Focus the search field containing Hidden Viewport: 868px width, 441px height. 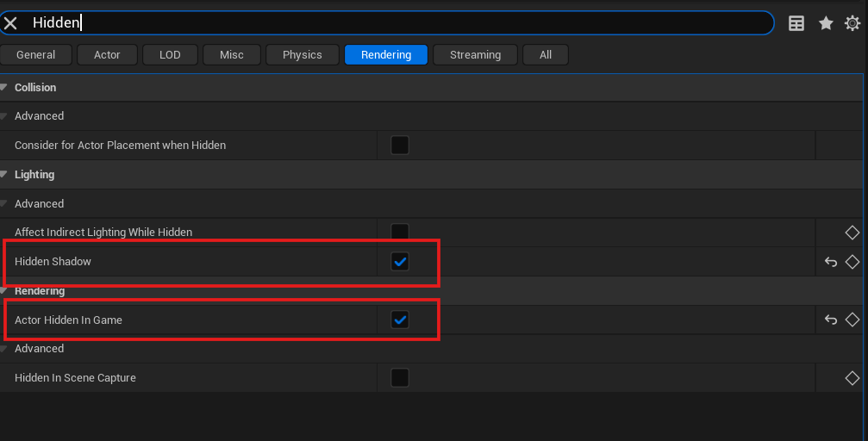(x=388, y=22)
